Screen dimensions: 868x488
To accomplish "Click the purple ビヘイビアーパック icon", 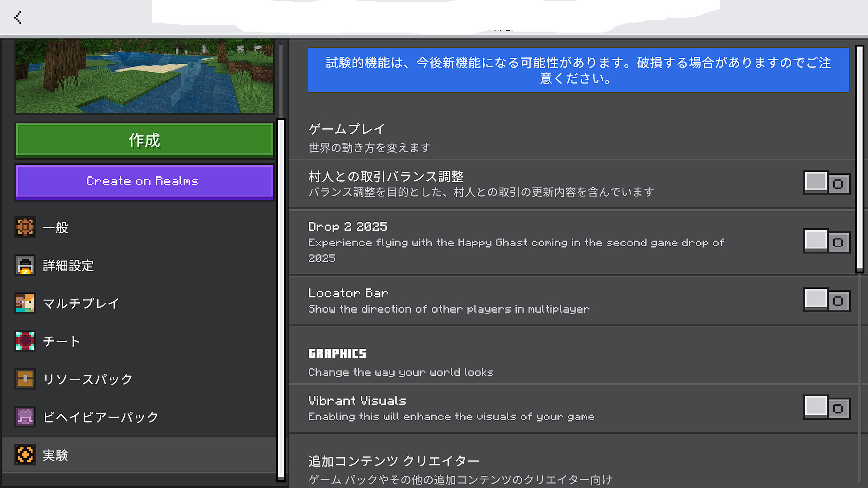I will click(x=25, y=417).
